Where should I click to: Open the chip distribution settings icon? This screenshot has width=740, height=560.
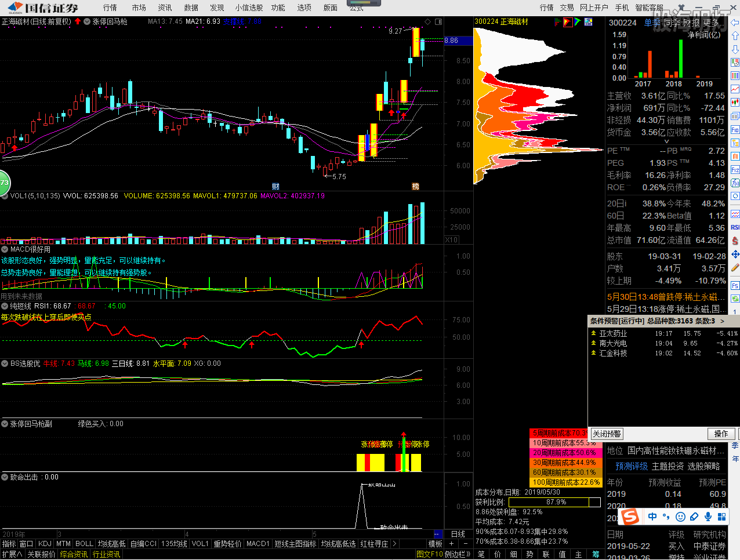(x=589, y=22)
